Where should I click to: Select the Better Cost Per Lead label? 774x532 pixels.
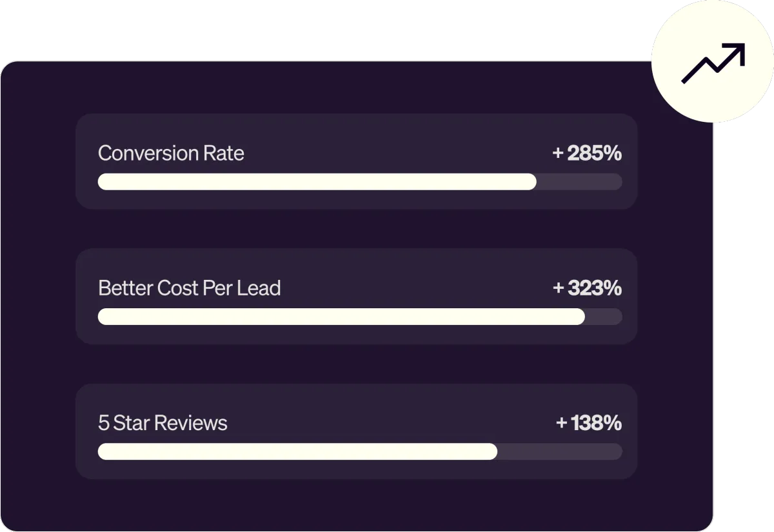pyautogui.click(x=189, y=288)
